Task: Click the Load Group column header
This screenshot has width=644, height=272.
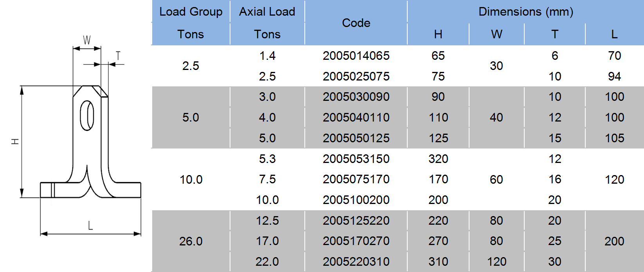Action: point(191,12)
